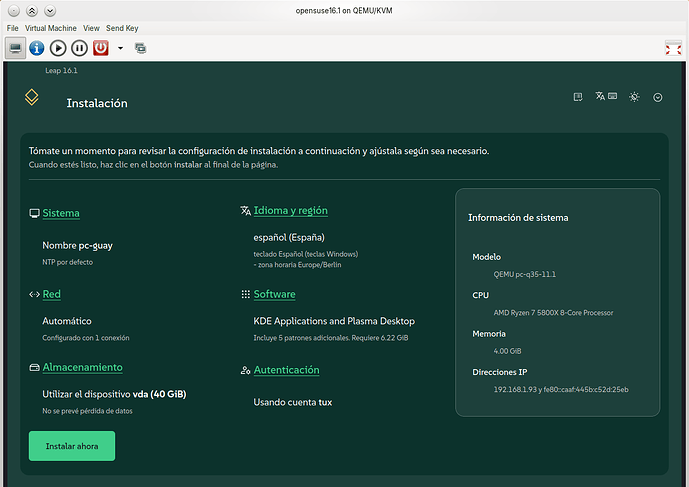The image size is (689, 487).
Task: Pause the virtual machine
Action: tap(79, 48)
